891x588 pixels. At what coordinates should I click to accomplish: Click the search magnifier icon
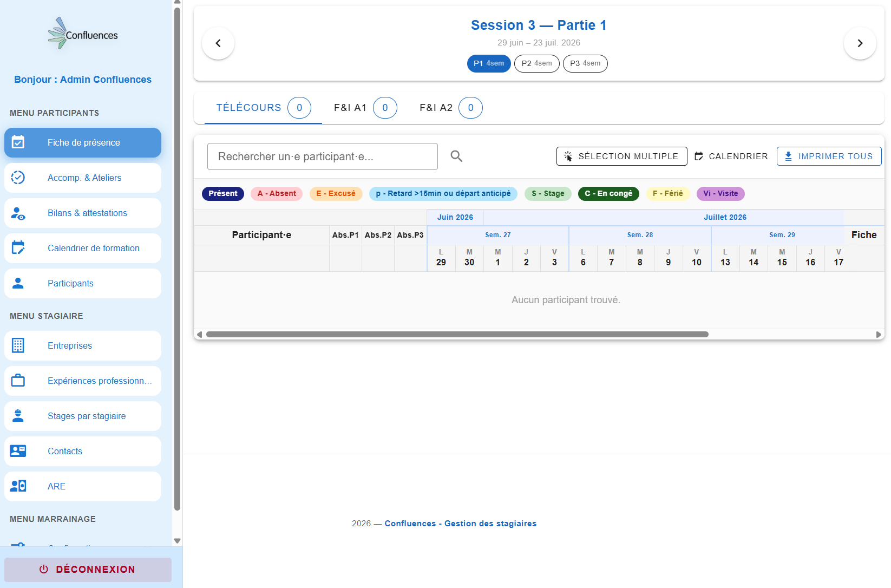coord(456,156)
